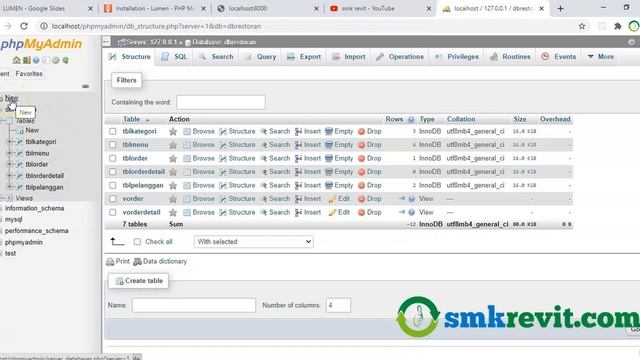Image resolution: width=640 pixels, height=360 pixels.
Task: Open the Search tab
Action: tap(216, 57)
